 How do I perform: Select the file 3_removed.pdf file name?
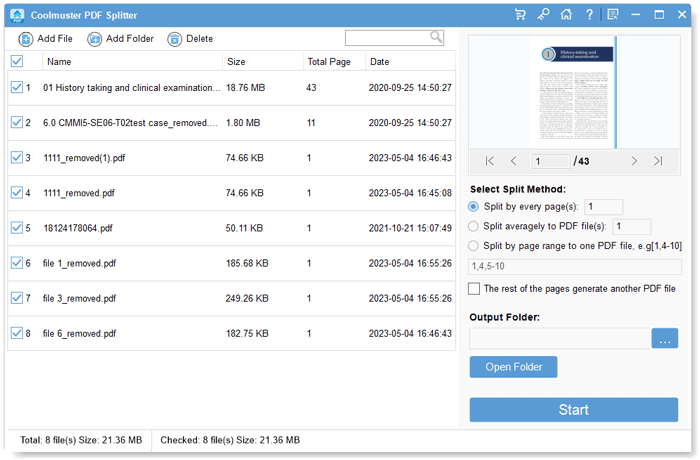click(x=79, y=298)
